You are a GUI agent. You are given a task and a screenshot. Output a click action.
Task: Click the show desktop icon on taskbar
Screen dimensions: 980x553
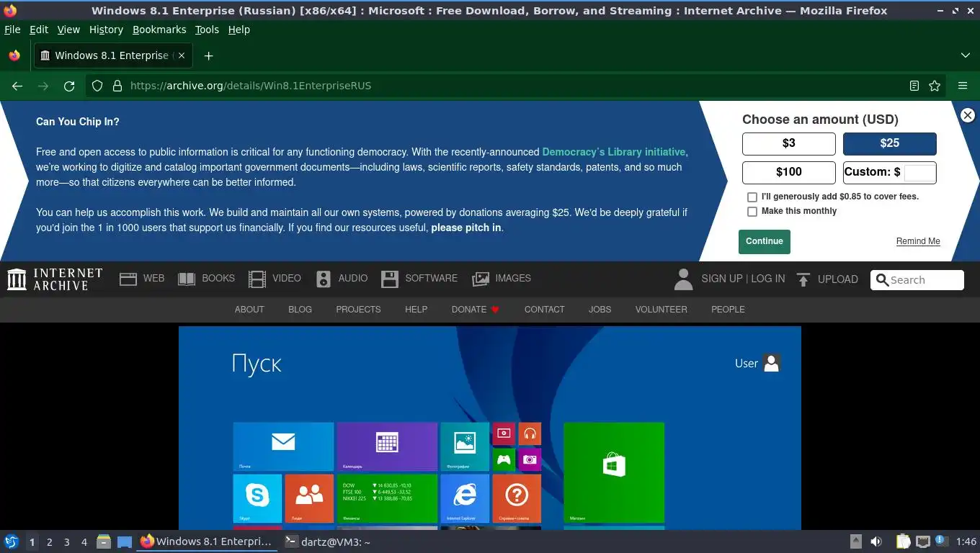coord(125,541)
